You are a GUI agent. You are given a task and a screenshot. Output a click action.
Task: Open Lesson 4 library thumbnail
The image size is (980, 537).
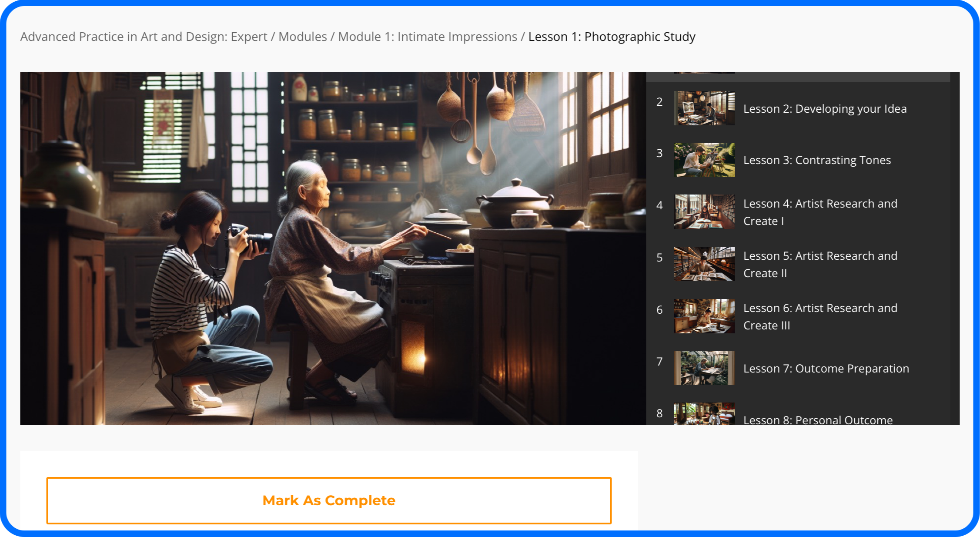(x=704, y=211)
